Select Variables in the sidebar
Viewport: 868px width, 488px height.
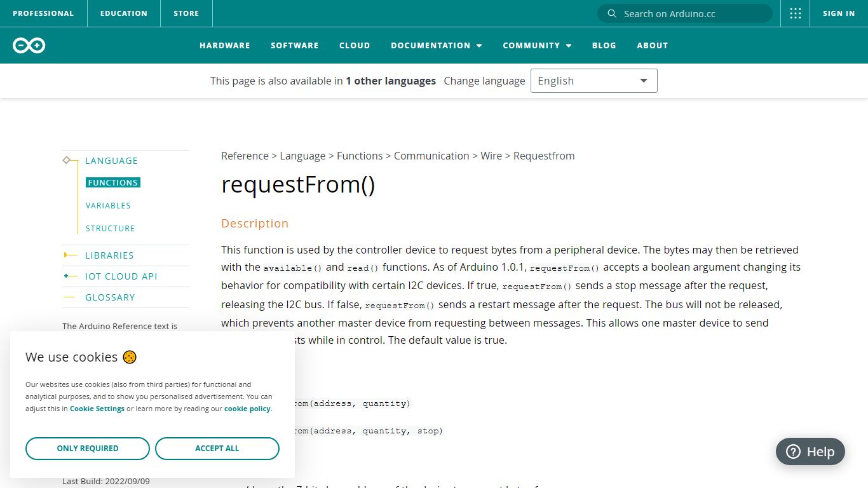pyautogui.click(x=108, y=205)
